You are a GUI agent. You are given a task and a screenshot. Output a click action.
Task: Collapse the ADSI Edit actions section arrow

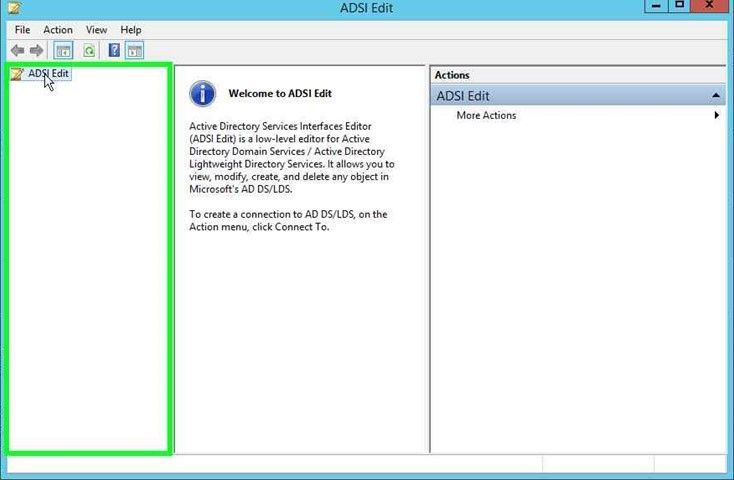tap(716, 96)
